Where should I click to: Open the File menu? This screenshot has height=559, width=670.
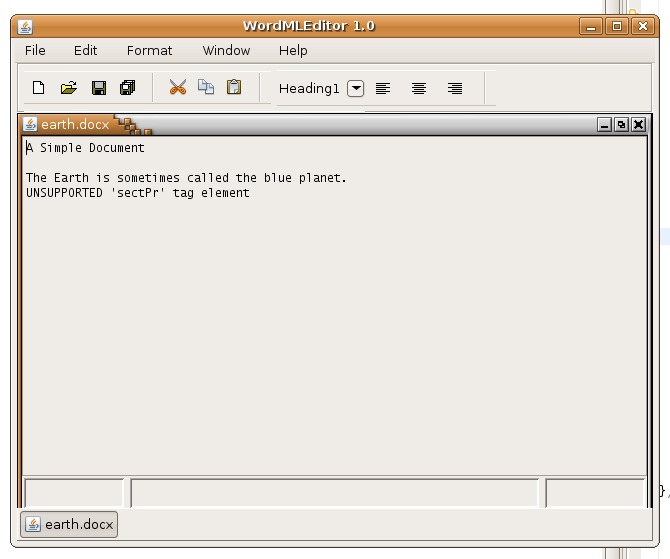coord(35,50)
